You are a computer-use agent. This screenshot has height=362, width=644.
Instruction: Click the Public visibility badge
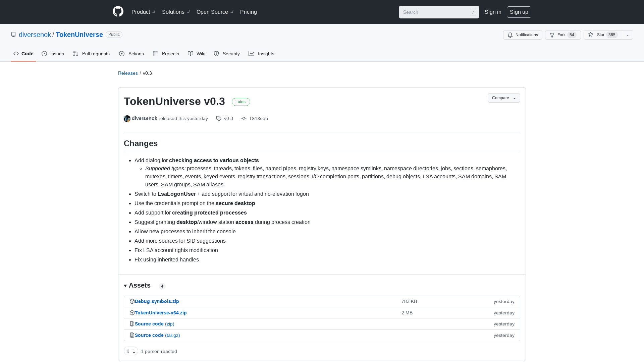pyautogui.click(x=114, y=35)
